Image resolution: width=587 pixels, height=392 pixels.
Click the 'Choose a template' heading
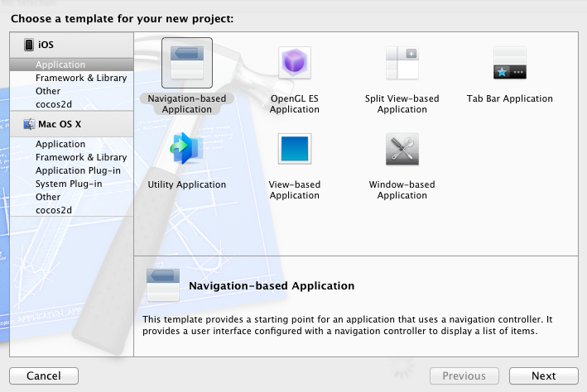click(x=122, y=19)
